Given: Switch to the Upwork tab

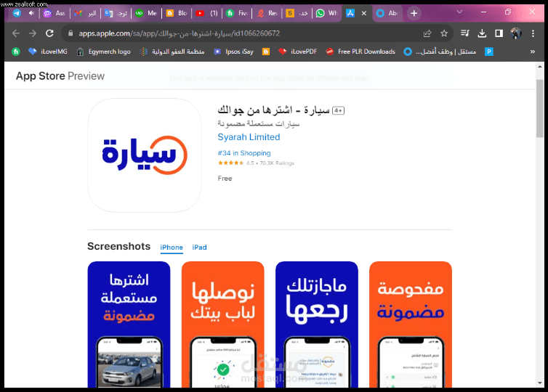Looking at the screenshot, I should (146, 13).
